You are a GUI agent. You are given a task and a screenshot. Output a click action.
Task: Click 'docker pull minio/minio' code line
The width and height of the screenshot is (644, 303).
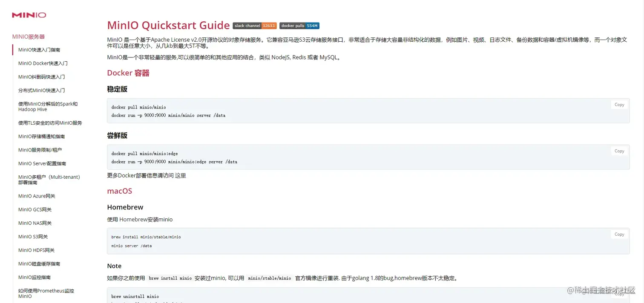(x=139, y=107)
